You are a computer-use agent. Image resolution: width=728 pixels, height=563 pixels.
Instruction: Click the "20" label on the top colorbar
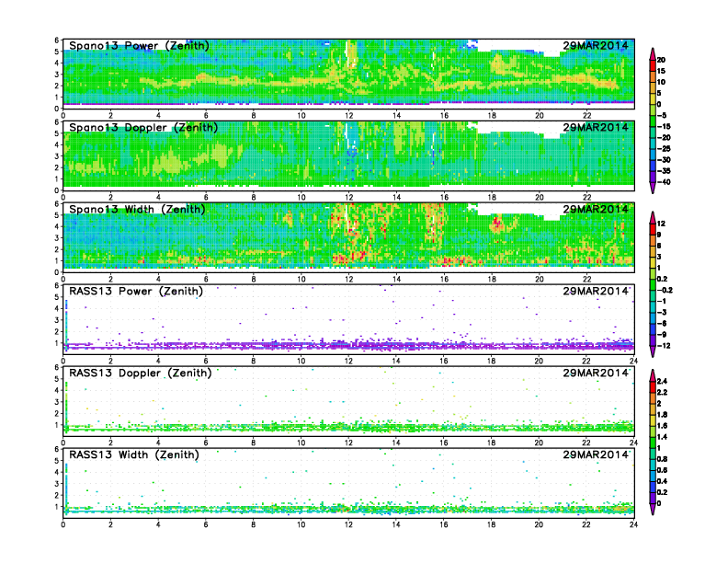661,60
